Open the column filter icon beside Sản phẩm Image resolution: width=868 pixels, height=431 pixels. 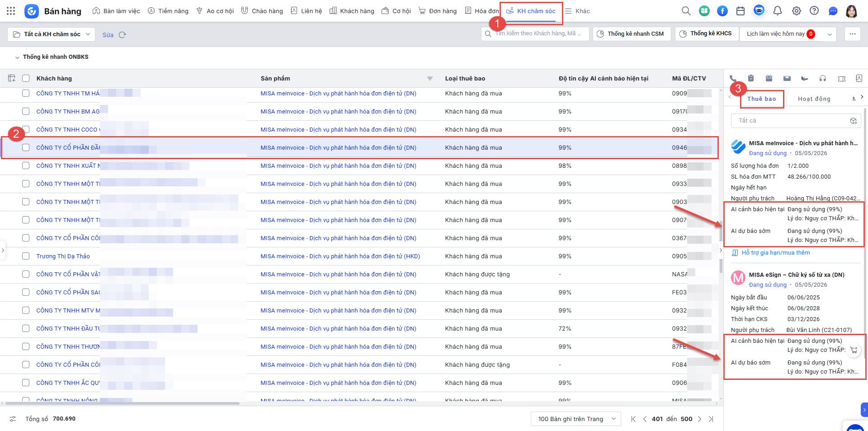point(430,79)
